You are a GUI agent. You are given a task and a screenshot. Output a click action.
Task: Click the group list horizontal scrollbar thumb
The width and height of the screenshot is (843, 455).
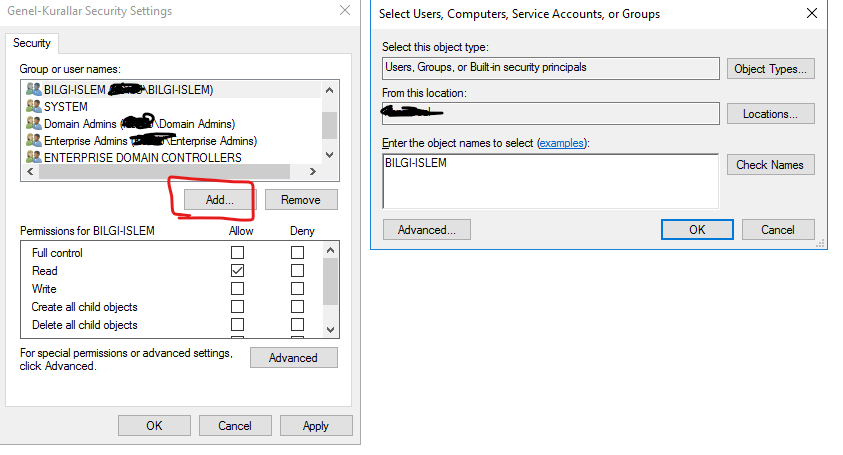pyautogui.click(x=165, y=172)
